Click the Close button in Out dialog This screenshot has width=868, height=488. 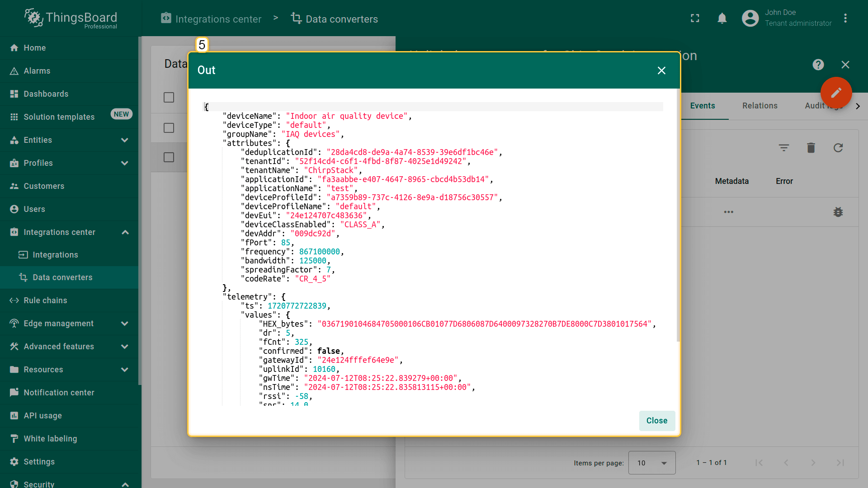(x=656, y=421)
